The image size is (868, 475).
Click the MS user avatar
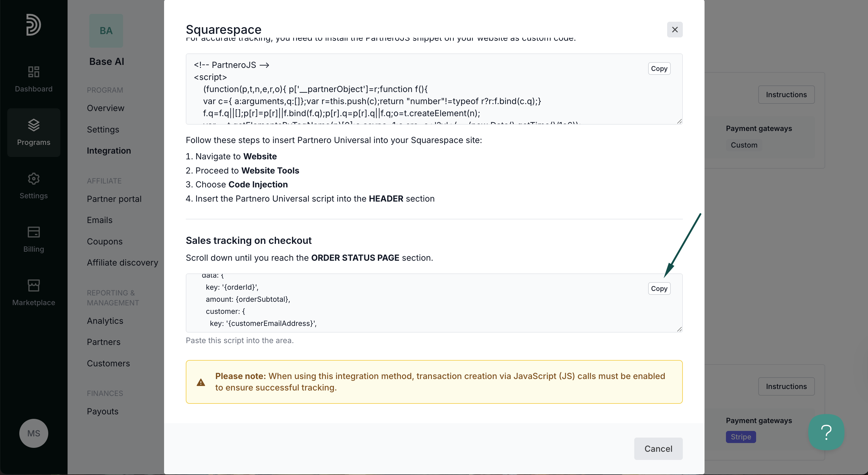pyautogui.click(x=34, y=433)
